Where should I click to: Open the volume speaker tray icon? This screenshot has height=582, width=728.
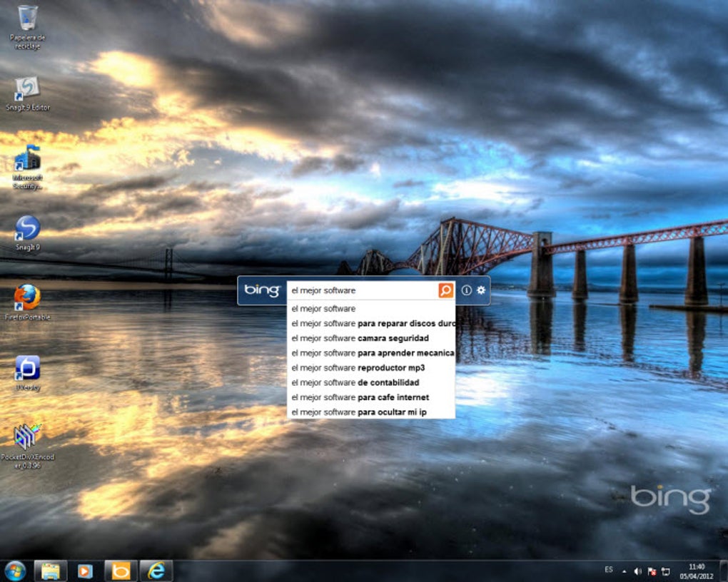pos(638,571)
